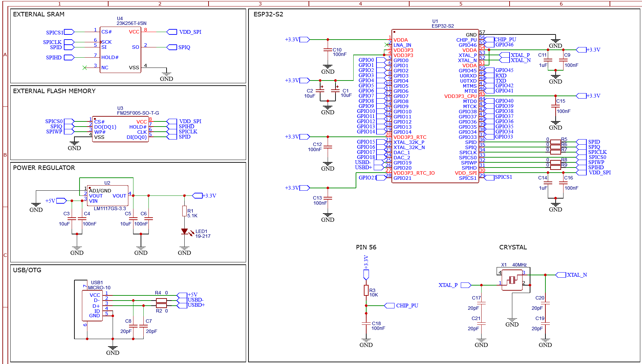Click capacitor C17 20pF symbol
This screenshot has height=364, width=642.
(481, 303)
